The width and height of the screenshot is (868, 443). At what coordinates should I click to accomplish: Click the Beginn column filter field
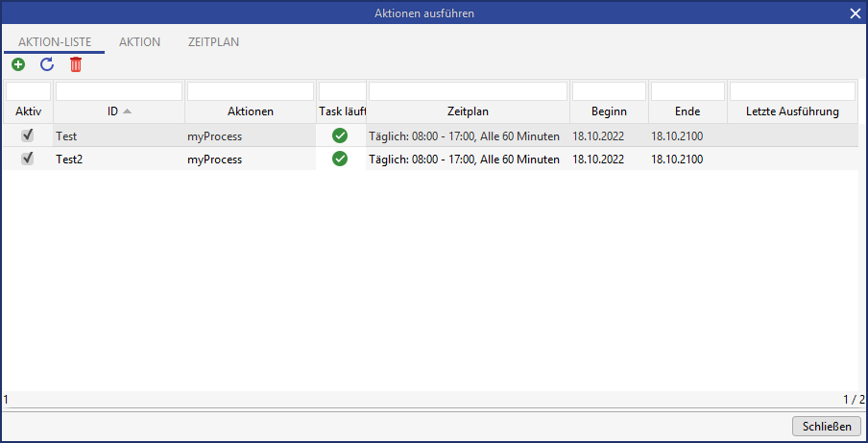pos(609,91)
